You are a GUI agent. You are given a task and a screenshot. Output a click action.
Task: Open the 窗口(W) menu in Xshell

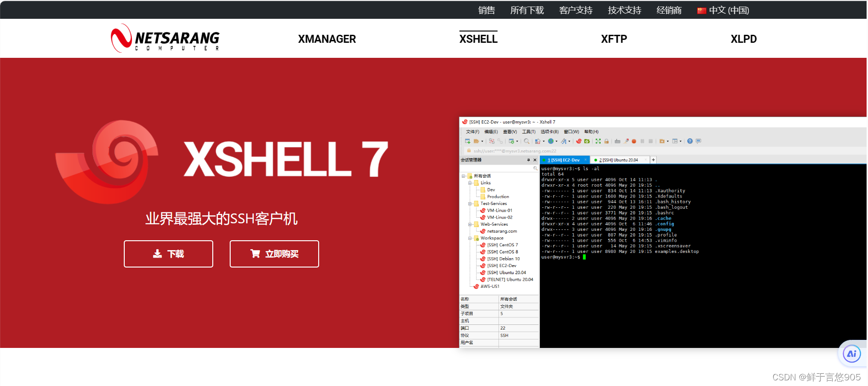(x=571, y=132)
